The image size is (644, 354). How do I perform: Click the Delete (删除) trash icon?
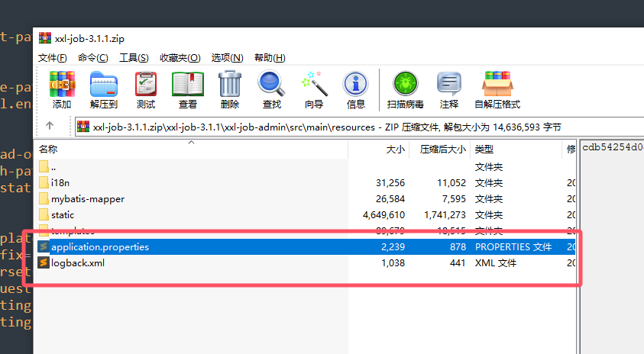pyautogui.click(x=229, y=89)
